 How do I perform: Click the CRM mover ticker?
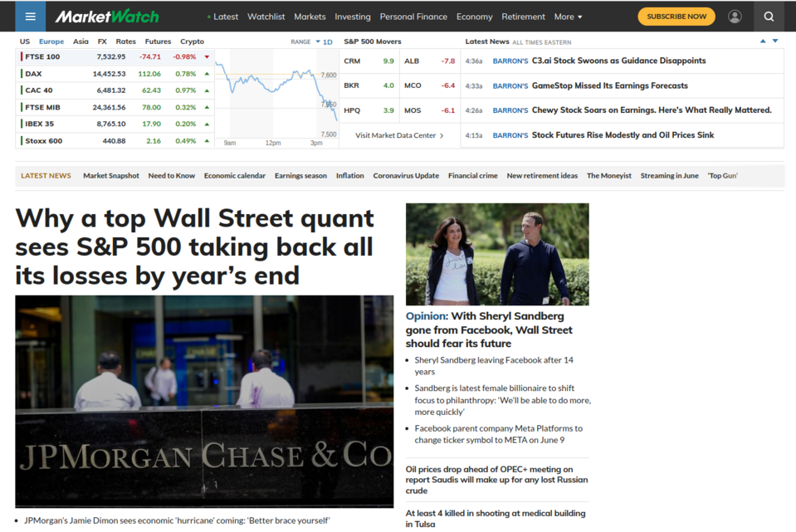click(x=352, y=61)
